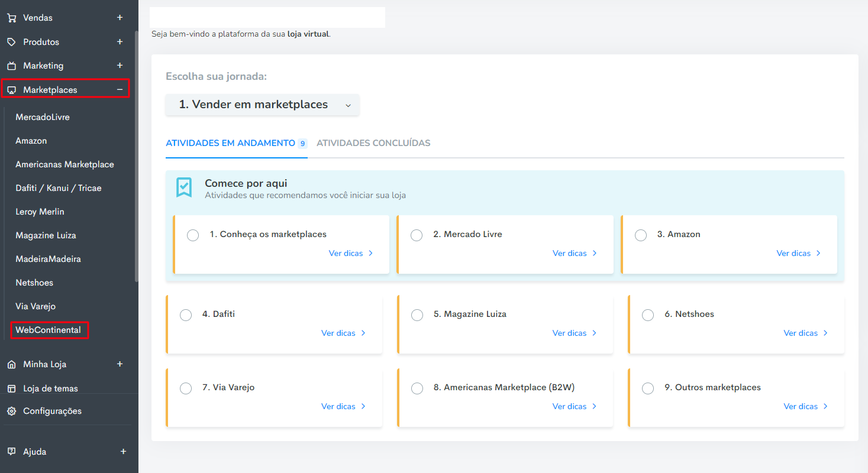Click the Ajuda question bubble icon
The image size is (868, 473).
11,452
